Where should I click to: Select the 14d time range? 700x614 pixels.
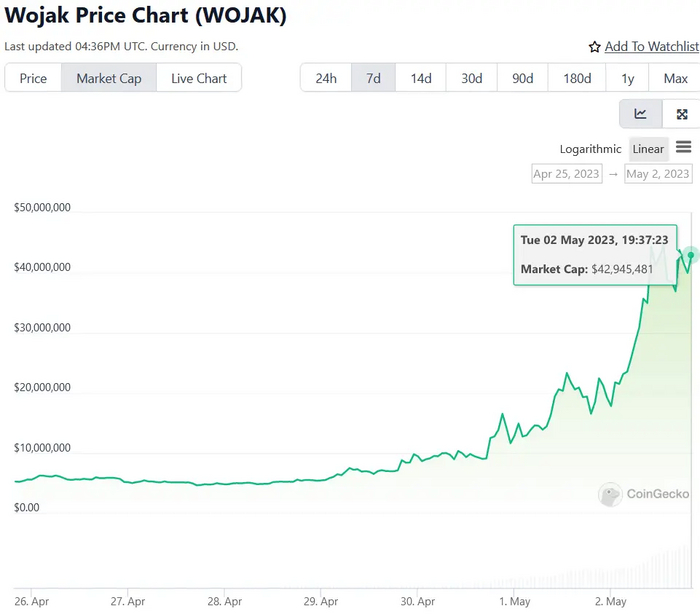click(x=421, y=78)
